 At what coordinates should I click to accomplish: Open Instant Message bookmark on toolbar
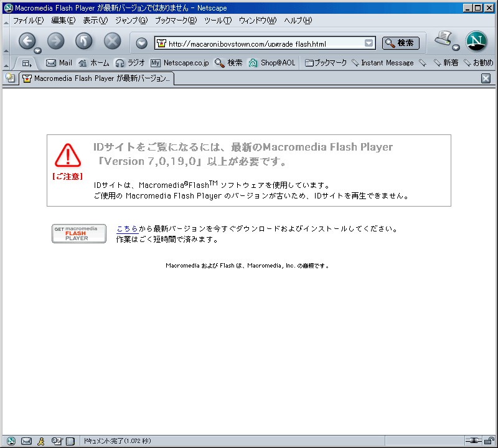tap(383, 63)
